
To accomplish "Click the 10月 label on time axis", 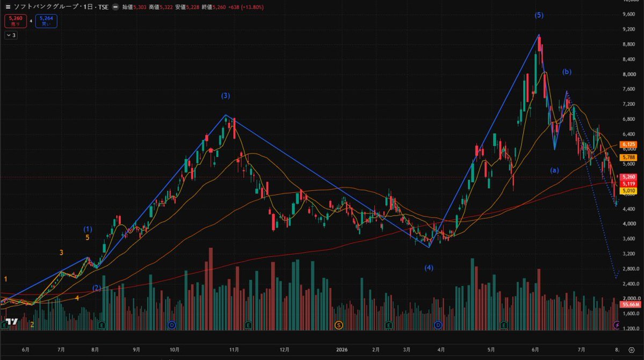I will (175, 350).
